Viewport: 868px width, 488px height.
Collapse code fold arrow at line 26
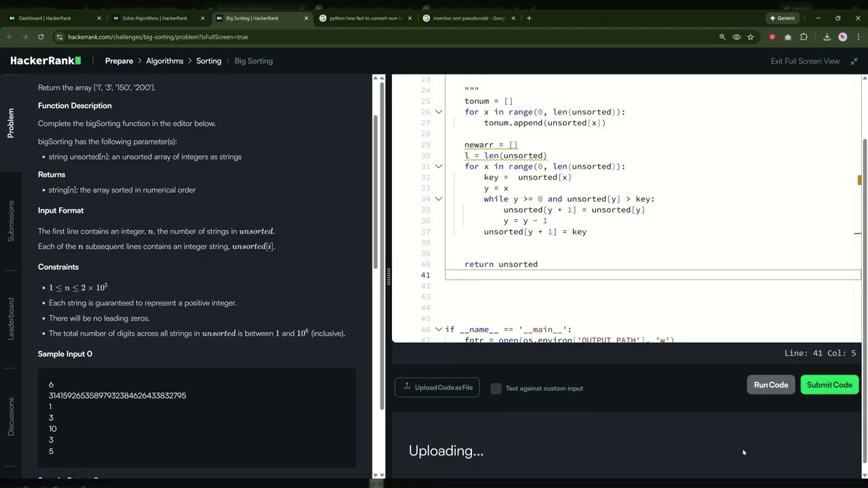(x=439, y=112)
